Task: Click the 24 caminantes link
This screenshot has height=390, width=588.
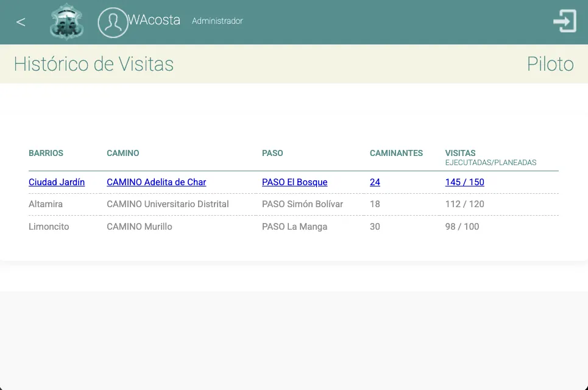Action: [x=375, y=182]
